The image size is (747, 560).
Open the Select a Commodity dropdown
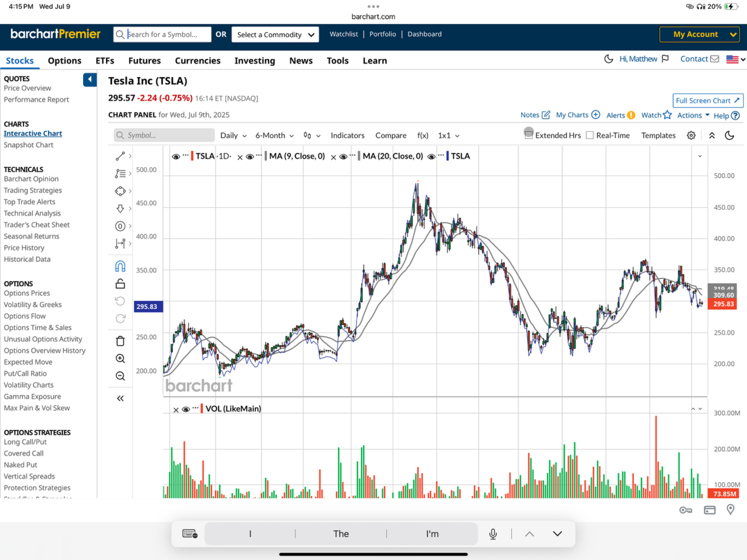275,35
